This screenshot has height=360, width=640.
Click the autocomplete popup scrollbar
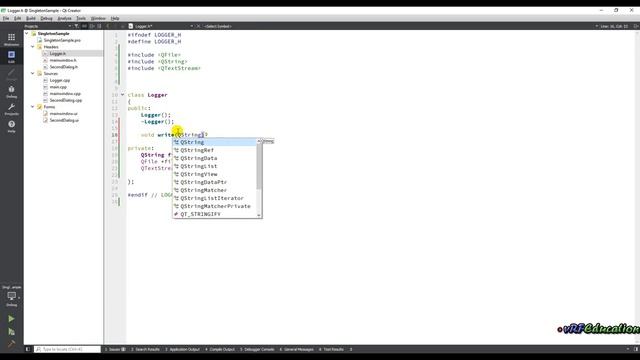259,166
